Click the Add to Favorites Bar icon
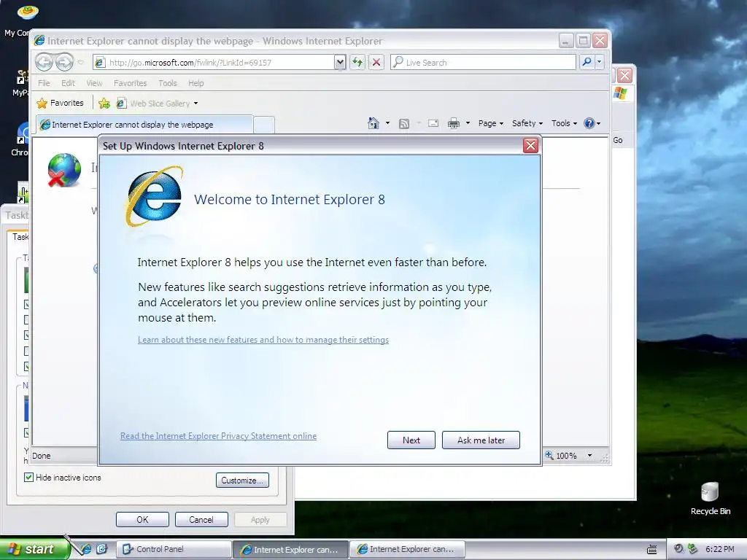Image resolution: width=747 pixels, height=560 pixels. (104, 103)
